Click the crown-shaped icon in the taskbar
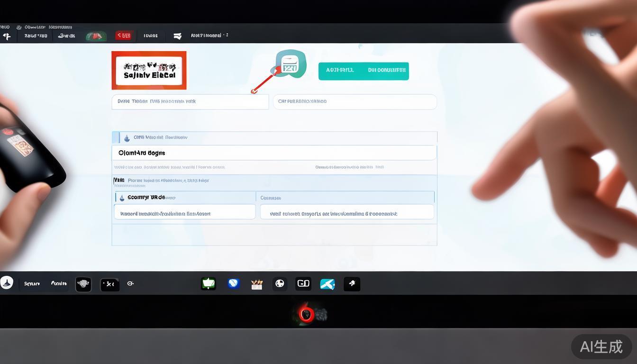Screen dimensions: 637x364 256,284
